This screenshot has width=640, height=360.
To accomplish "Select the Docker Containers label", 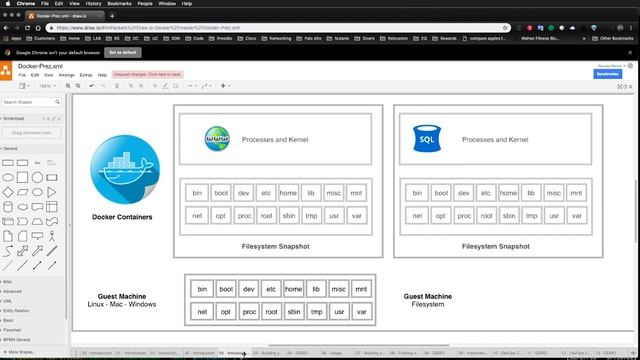I will pos(122,217).
